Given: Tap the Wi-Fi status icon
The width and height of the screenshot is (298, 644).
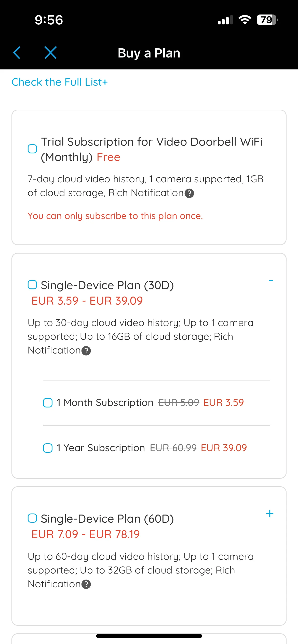Looking at the screenshot, I should coord(245,20).
